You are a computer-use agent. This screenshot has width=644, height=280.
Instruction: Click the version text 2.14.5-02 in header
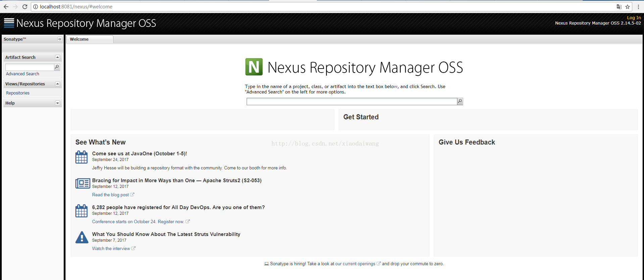[x=631, y=23]
